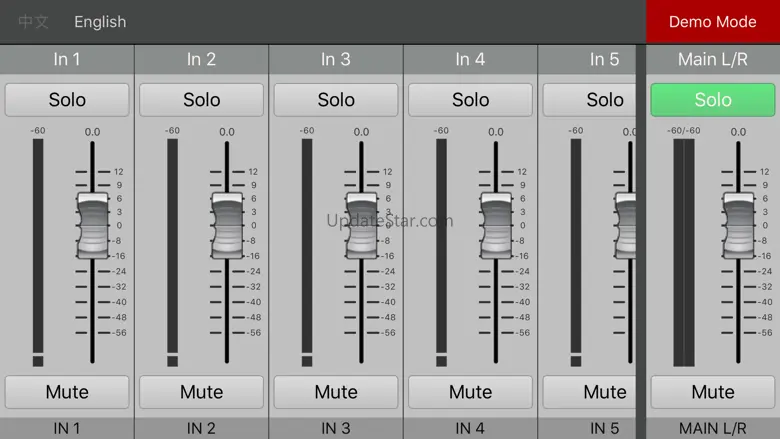
Task: Click the -60 meter reading on In 5
Action: pyautogui.click(x=576, y=131)
